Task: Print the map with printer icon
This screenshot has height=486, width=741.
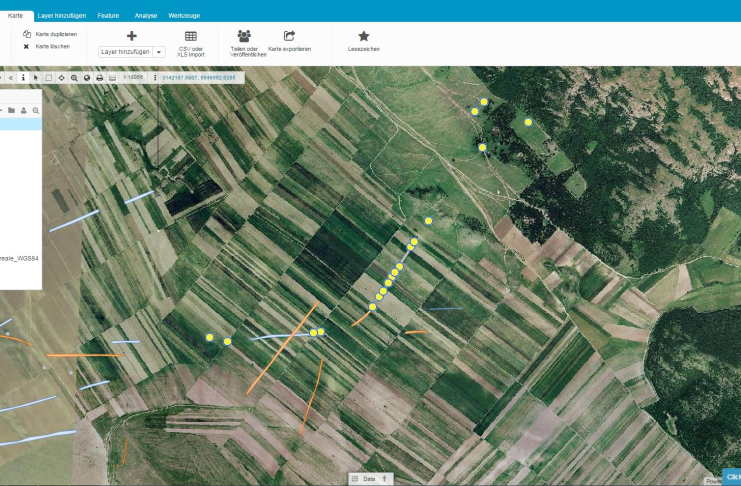Action: [x=99, y=77]
